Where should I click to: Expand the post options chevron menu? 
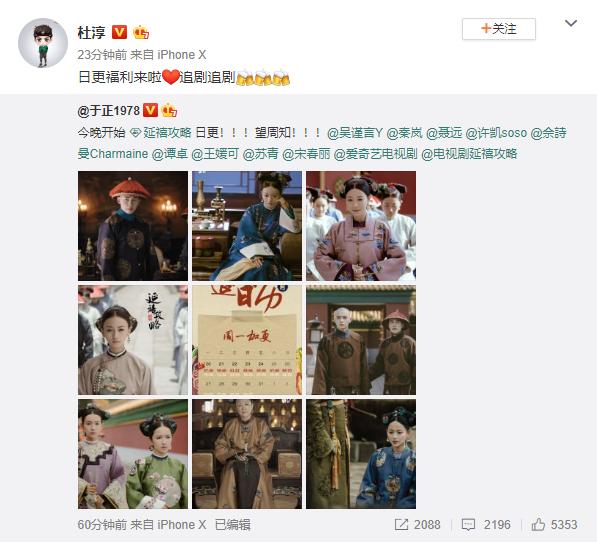coord(571,23)
